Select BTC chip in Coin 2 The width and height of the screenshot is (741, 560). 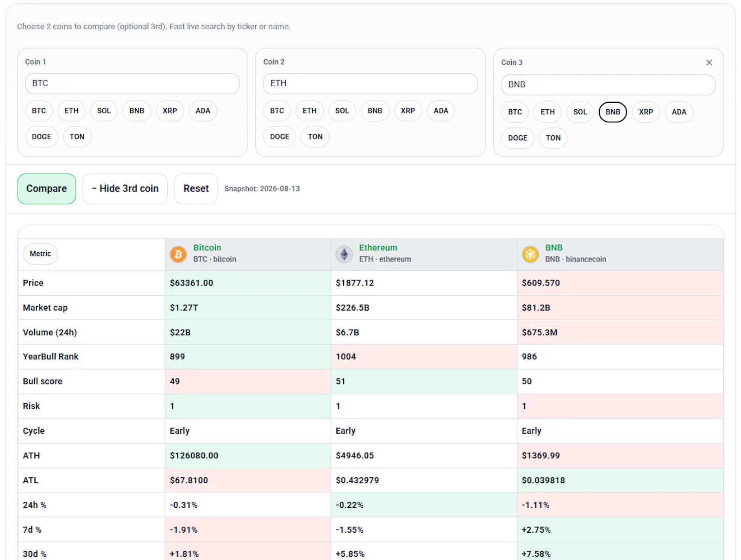point(277,111)
